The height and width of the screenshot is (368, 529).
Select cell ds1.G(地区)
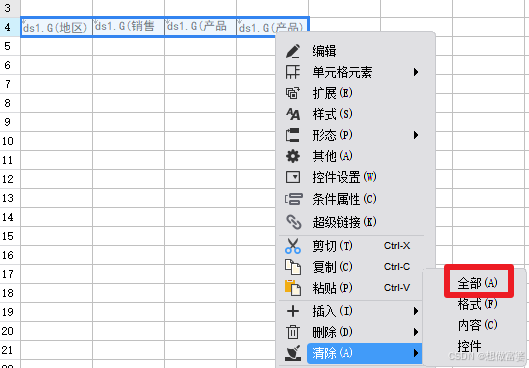[56, 27]
